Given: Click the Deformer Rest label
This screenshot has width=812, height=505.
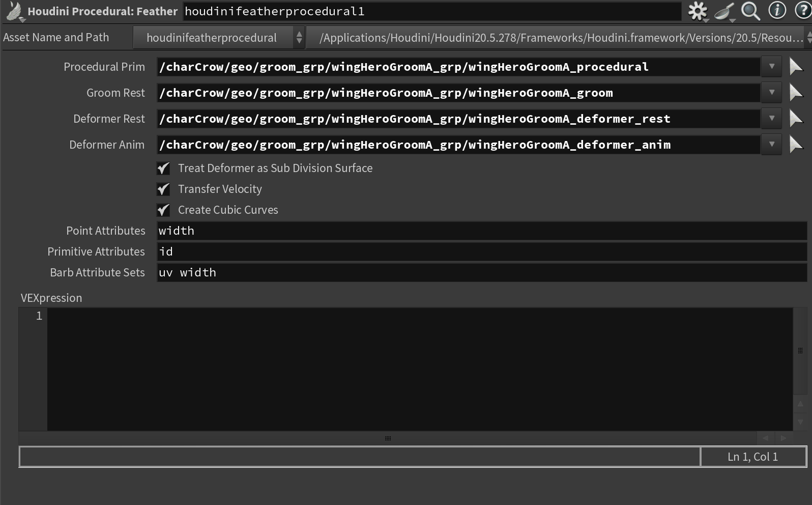Looking at the screenshot, I should pos(109,119).
